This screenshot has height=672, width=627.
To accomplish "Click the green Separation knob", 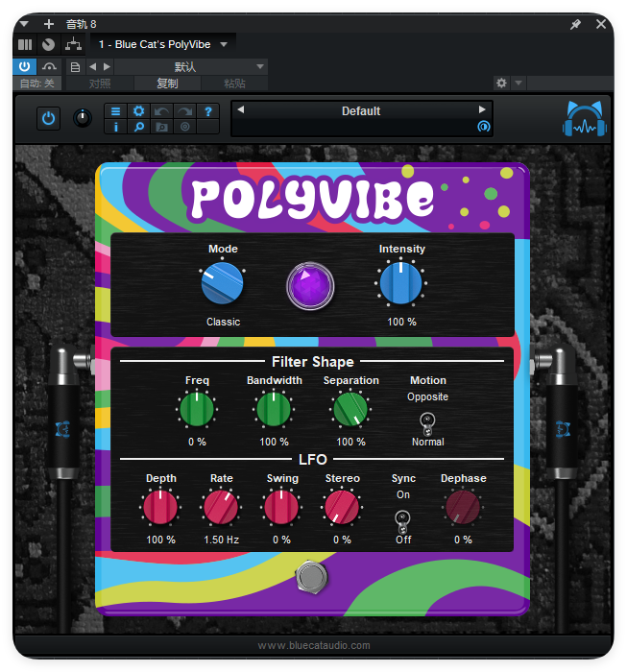I will pyautogui.click(x=350, y=409).
